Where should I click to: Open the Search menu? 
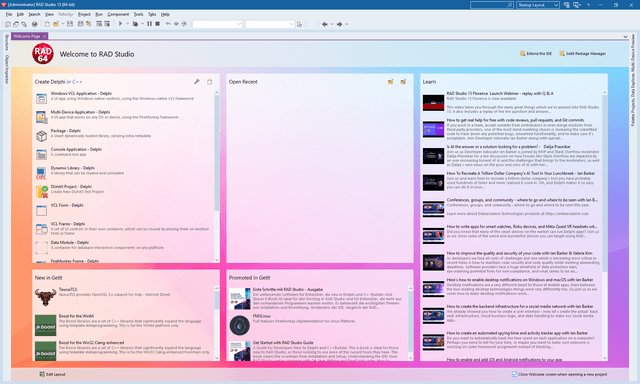tap(34, 14)
